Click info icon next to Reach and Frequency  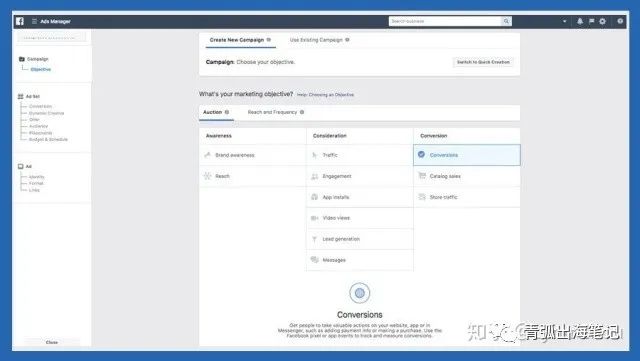point(302,112)
